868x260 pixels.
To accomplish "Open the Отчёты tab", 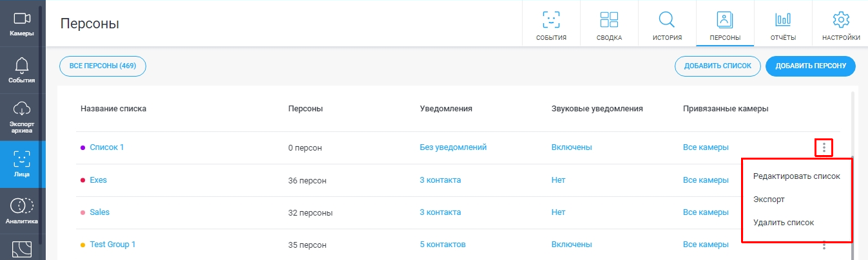I will coord(783,24).
